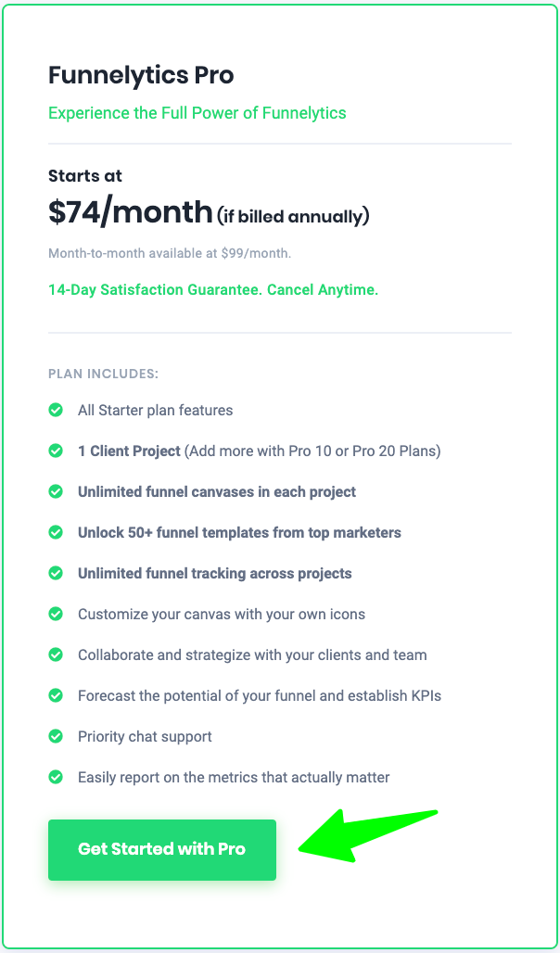Click check icon beside All Starter plan features
560x953 pixels.
coord(56,410)
